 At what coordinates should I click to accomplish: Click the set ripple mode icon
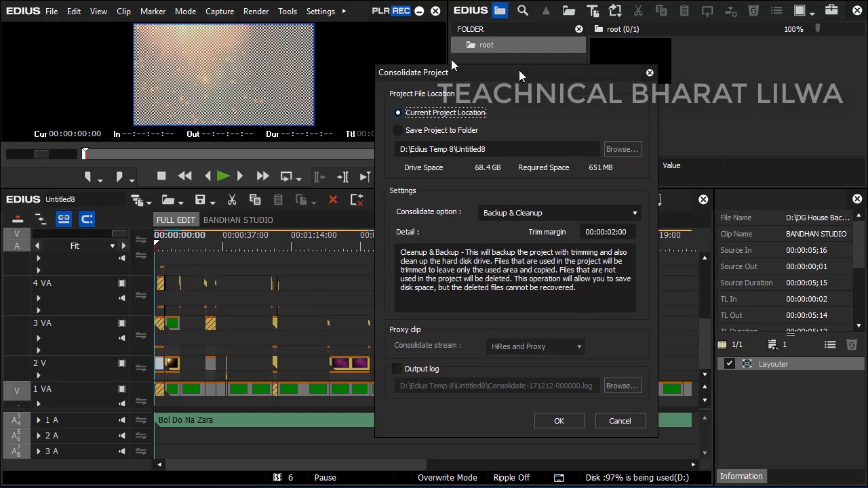tap(41, 219)
